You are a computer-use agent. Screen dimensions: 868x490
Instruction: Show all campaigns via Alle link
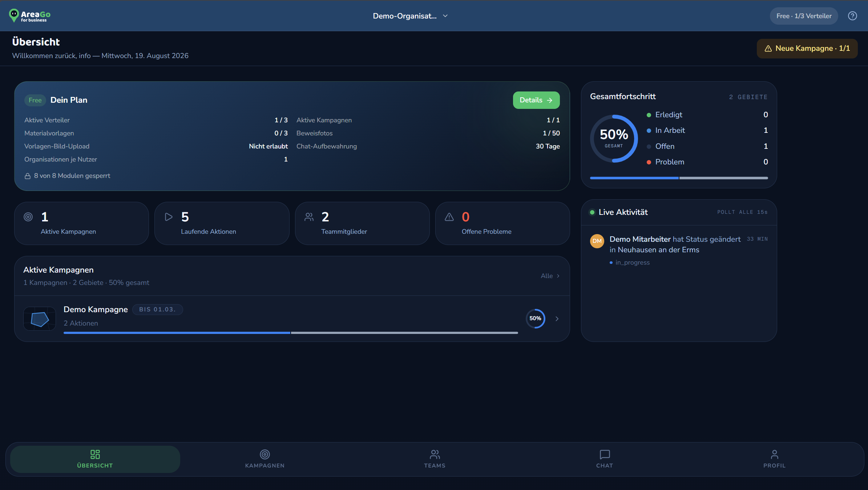pyautogui.click(x=550, y=276)
